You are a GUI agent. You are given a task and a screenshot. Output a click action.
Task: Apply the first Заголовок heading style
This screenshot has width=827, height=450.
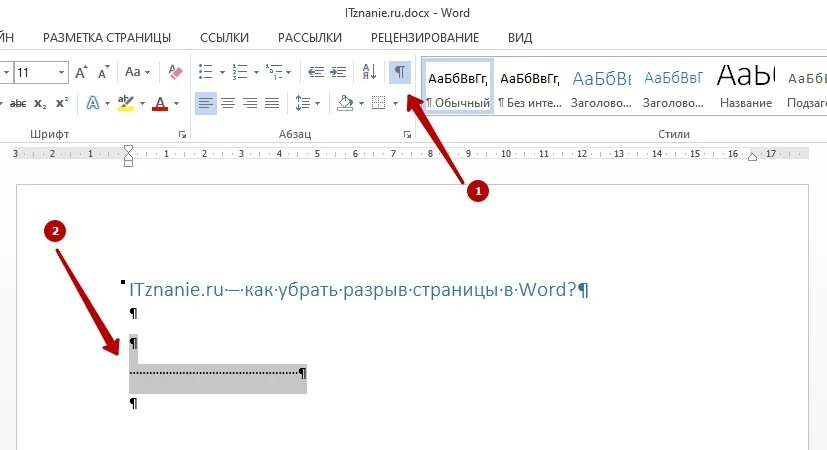tap(601, 86)
